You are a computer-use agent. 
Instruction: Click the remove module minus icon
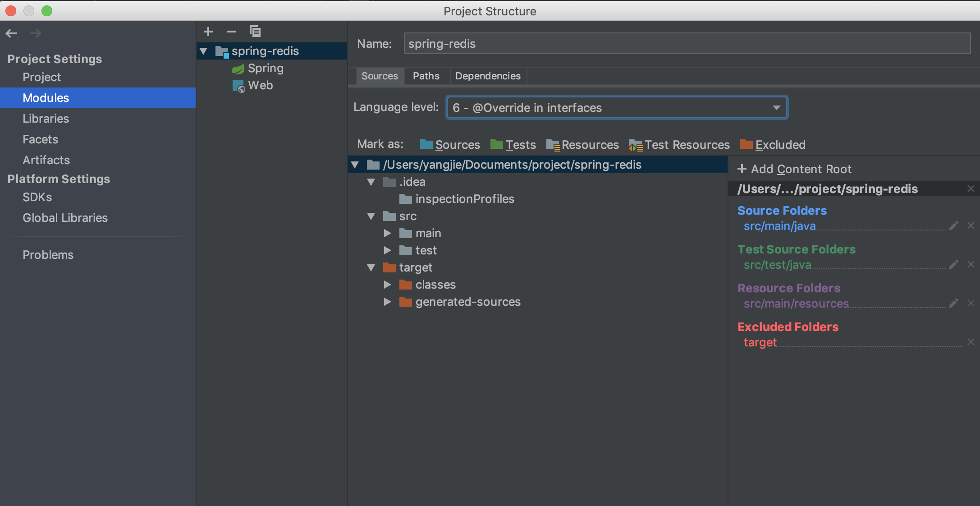(232, 32)
